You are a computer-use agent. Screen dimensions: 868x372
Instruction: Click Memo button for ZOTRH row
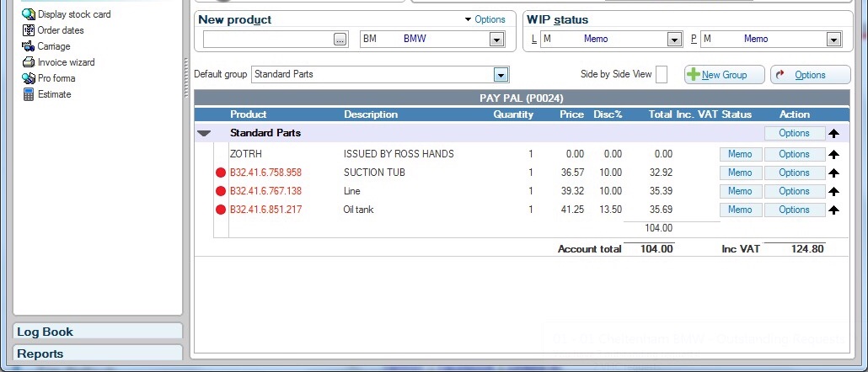(741, 154)
